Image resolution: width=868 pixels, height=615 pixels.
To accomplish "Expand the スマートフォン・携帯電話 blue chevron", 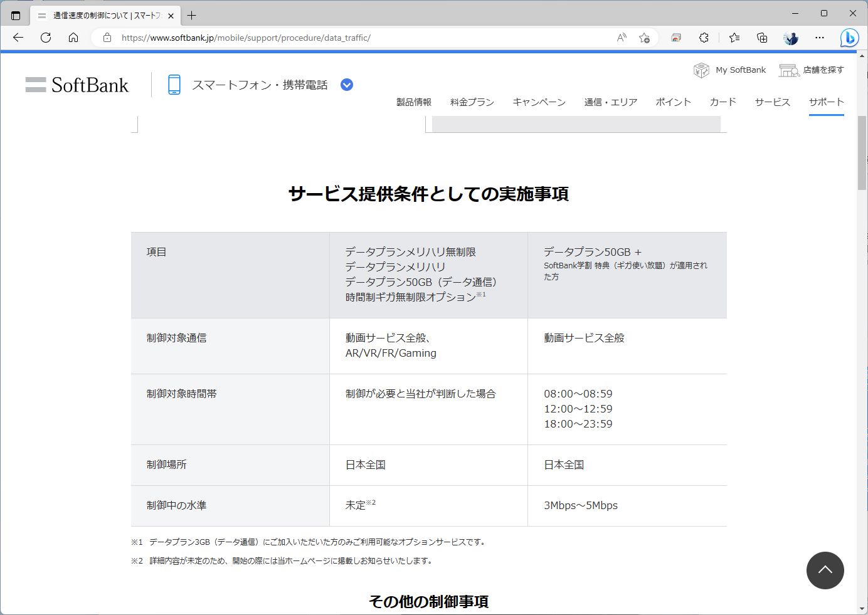I will coord(347,85).
